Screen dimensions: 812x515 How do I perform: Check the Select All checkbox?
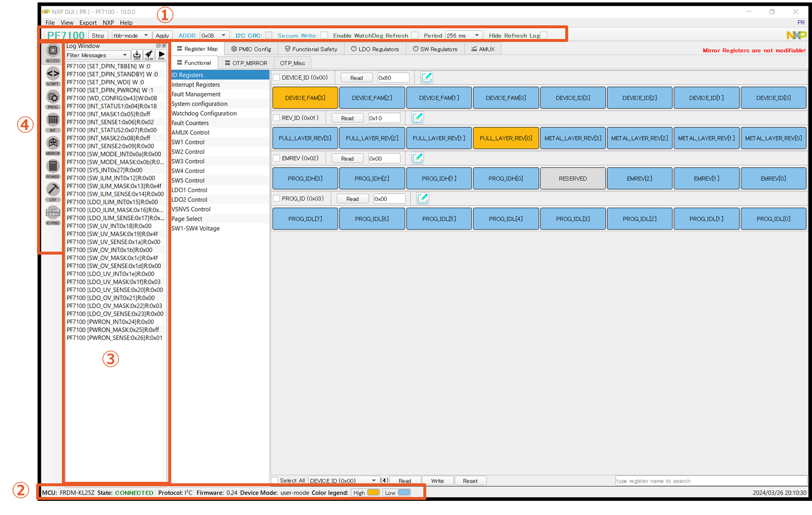click(x=275, y=481)
